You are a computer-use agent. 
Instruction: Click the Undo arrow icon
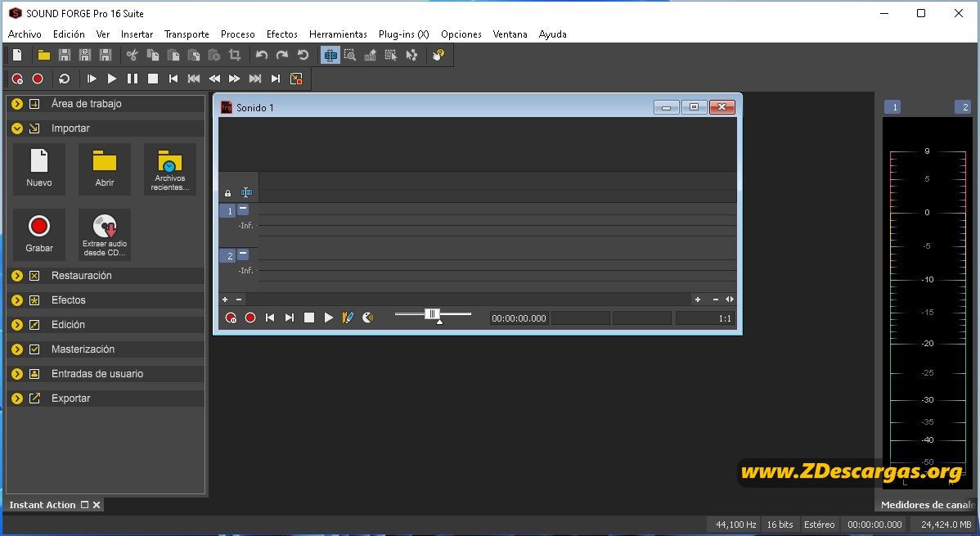coord(262,55)
